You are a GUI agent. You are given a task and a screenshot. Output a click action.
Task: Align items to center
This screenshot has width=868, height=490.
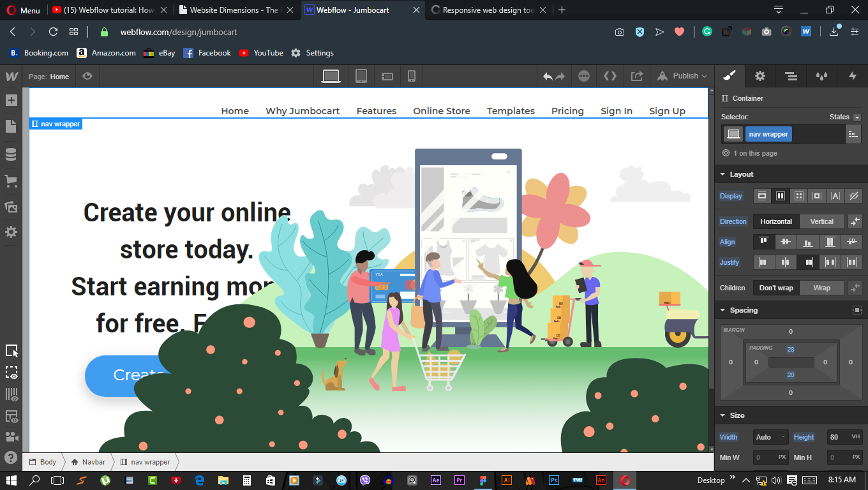[786, 242]
